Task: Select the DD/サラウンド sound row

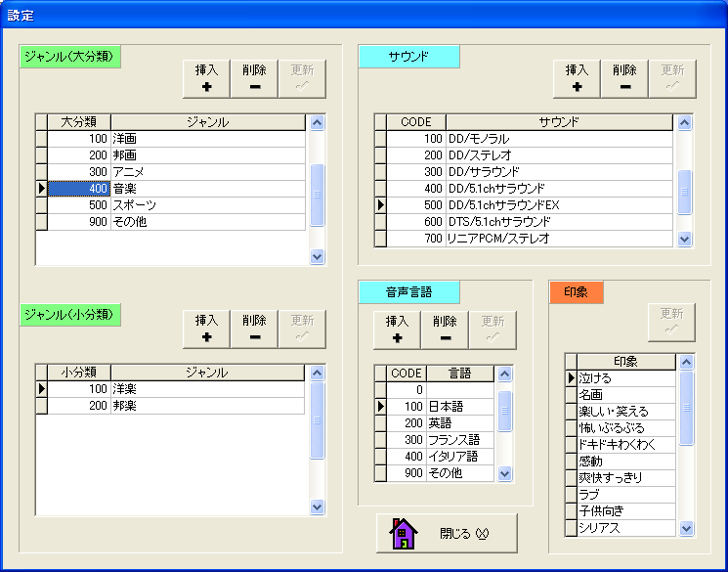Action: [x=530, y=172]
